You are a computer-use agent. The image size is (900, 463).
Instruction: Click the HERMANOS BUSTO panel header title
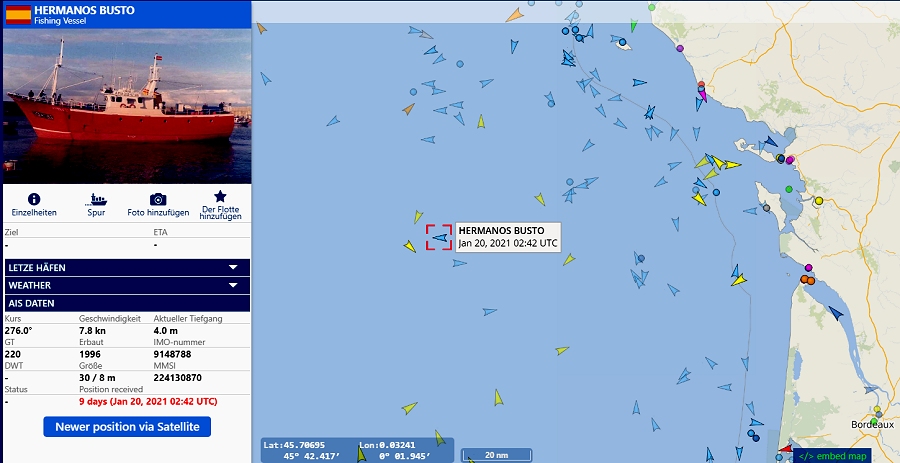(84, 10)
